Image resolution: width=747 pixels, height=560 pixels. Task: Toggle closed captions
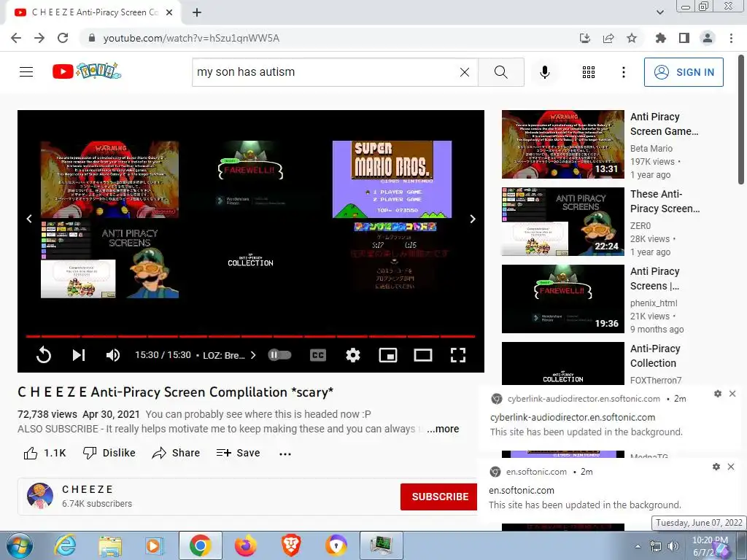coord(318,355)
